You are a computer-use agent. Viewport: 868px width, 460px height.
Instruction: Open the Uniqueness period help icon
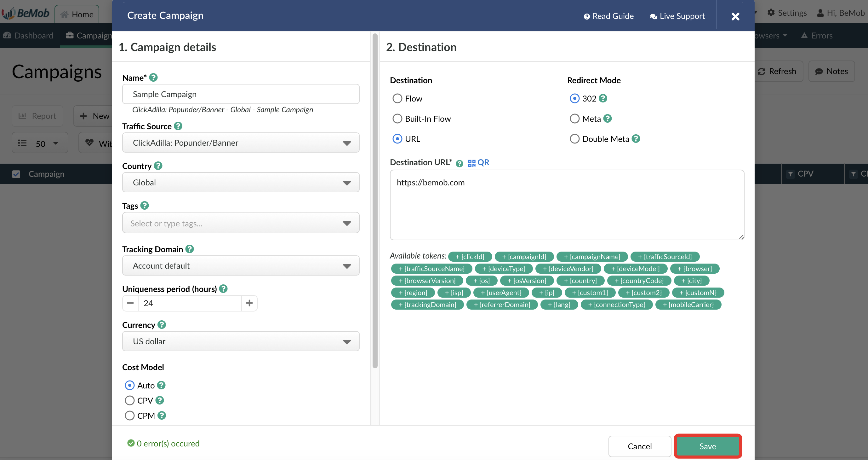[223, 289]
